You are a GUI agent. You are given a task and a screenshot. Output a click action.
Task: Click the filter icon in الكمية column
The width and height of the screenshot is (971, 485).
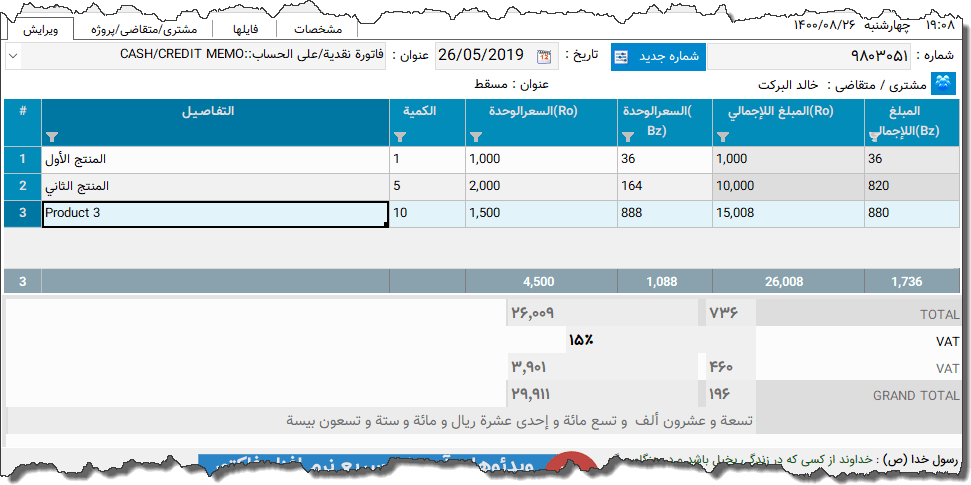pyautogui.click(x=401, y=137)
